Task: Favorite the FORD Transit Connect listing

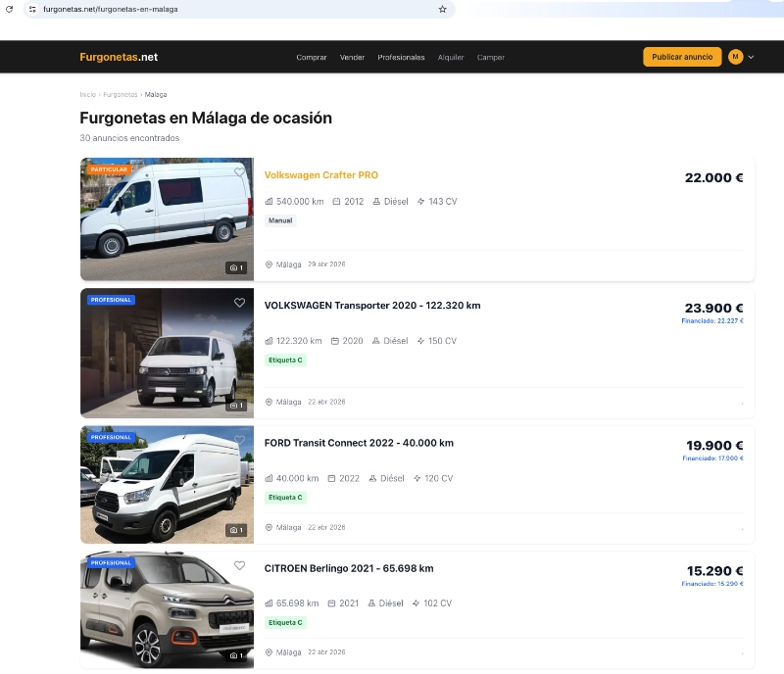Action: coord(239,440)
